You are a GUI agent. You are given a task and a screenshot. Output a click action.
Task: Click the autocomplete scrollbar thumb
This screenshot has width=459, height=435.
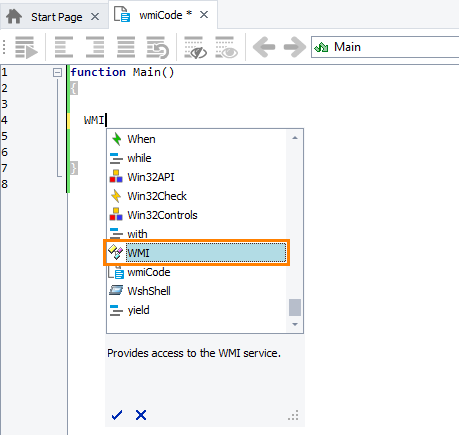coord(295,307)
